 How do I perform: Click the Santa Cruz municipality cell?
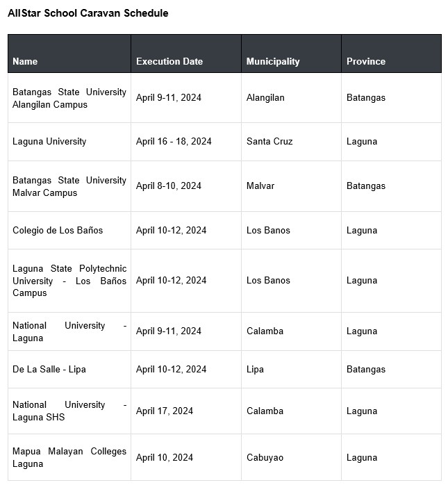[269, 142]
